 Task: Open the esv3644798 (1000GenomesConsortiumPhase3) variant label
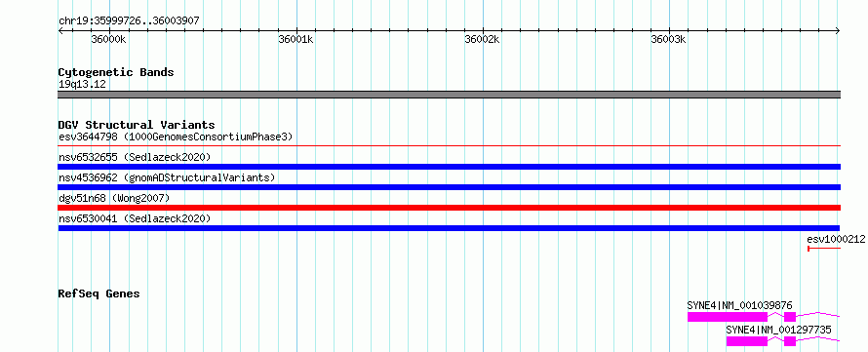176,137
